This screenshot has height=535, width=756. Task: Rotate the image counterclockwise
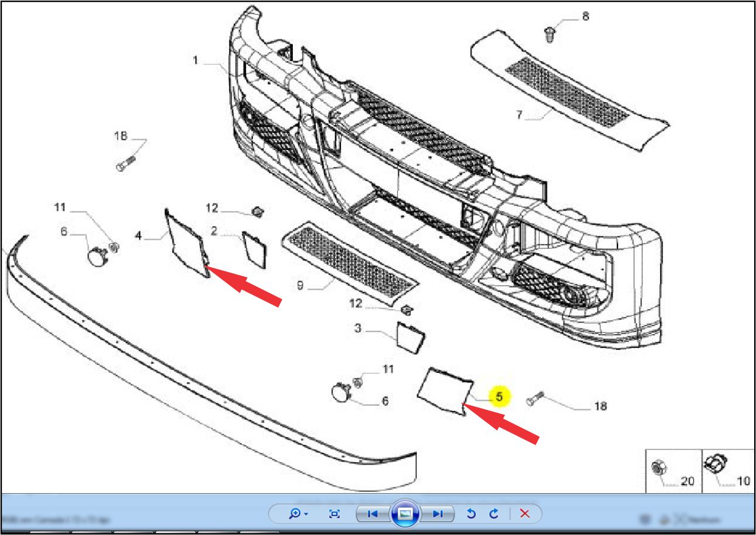click(x=470, y=514)
